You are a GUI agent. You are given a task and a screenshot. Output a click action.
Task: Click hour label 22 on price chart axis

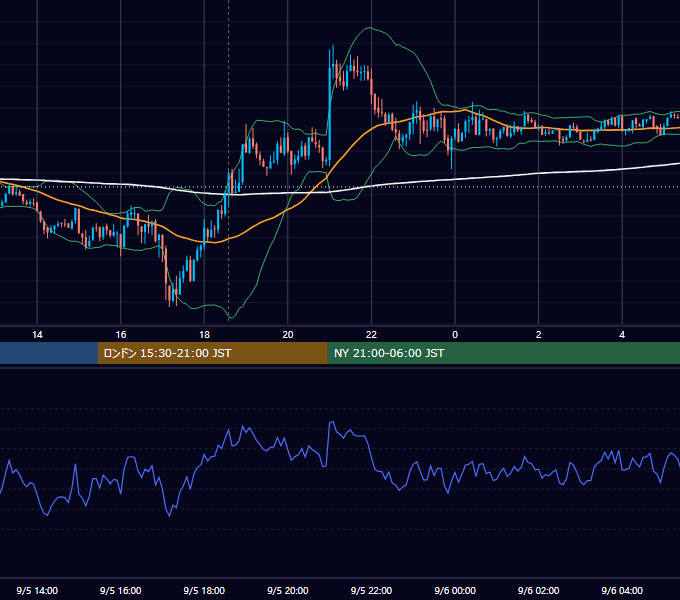point(371,335)
